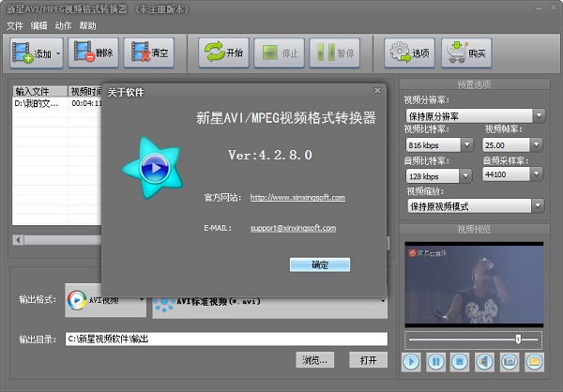This screenshot has height=392, width=563.
Task: Click the 购买 (Buy) shopping cart button
Action: click(466, 53)
